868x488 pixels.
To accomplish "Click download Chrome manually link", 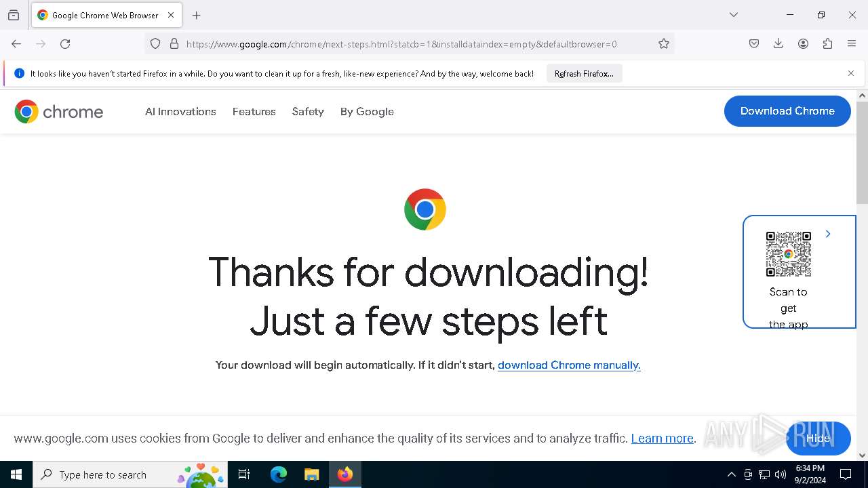I will click(x=569, y=365).
